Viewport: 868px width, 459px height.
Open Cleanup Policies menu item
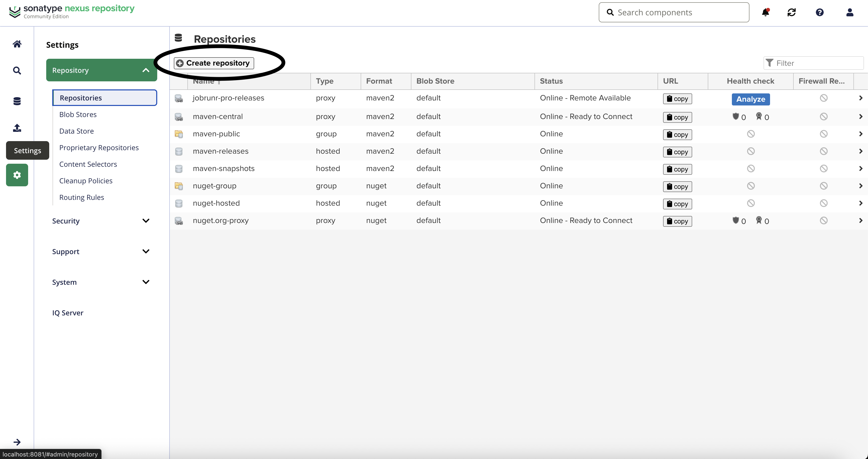point(86,181)
